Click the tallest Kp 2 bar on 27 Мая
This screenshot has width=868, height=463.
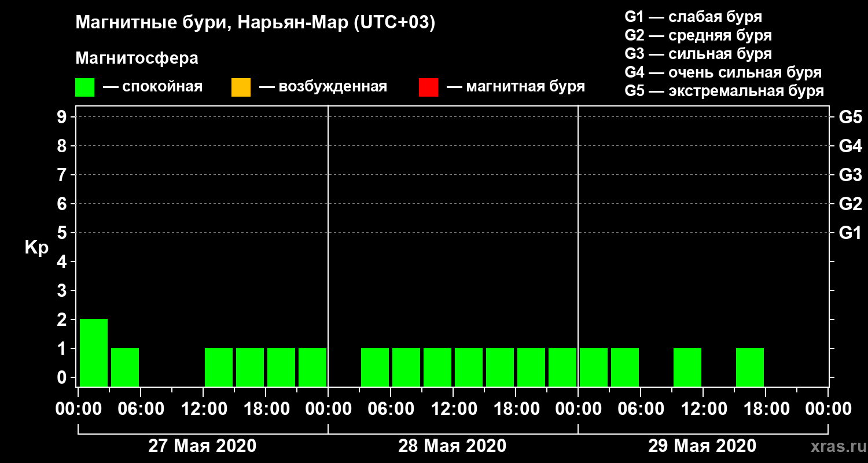(94, 352)
